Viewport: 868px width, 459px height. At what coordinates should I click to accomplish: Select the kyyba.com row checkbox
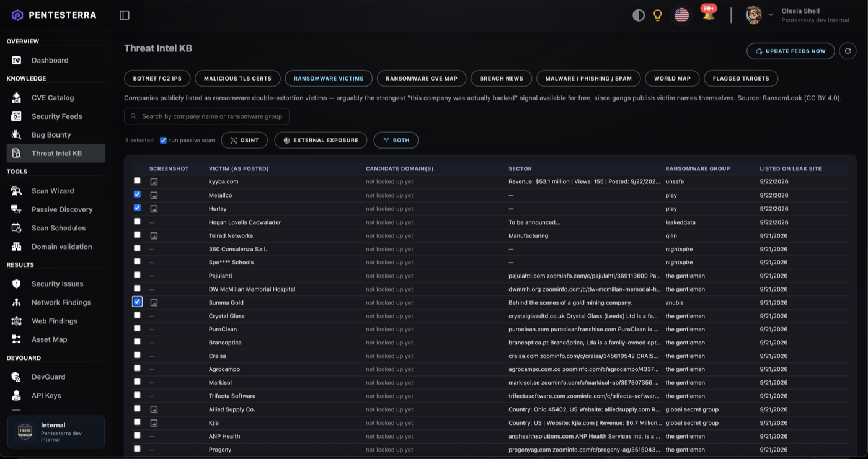137,181
